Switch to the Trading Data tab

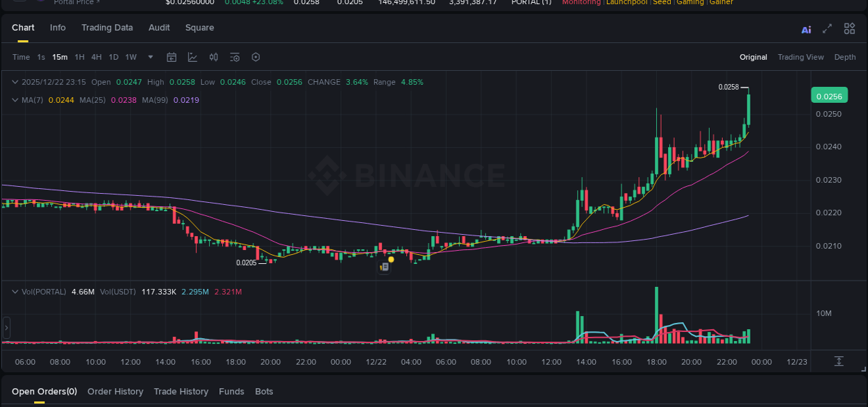pos(107,28)
